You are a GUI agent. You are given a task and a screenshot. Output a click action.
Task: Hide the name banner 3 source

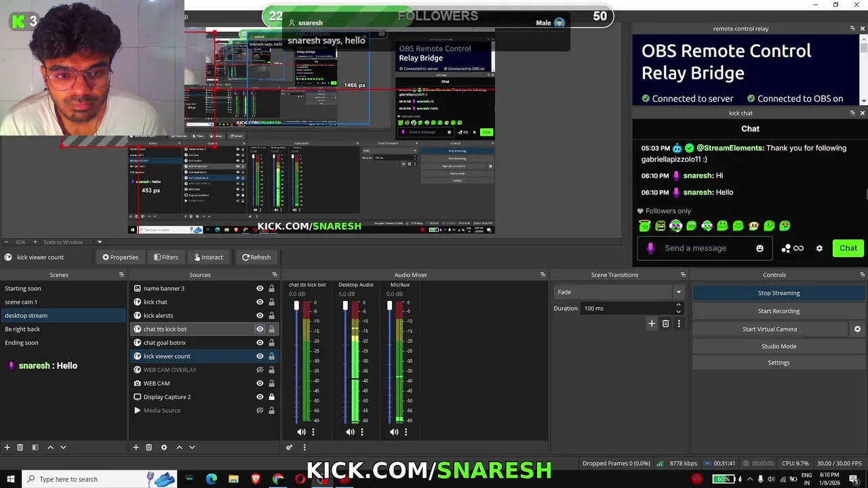260,288
